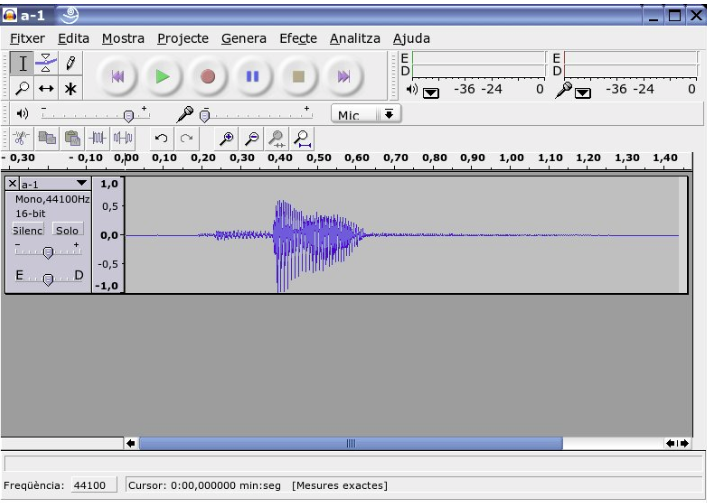Open the Ajuda menu
Viewport: 707px width, 503px height.
point(411,39)
